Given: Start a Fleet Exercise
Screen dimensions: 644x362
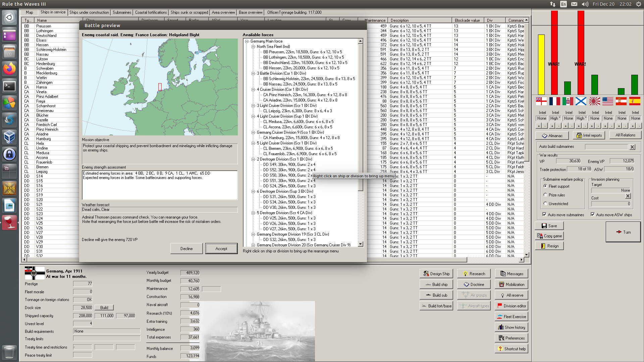Looking at the screenshot, I should tap(512, 316).
